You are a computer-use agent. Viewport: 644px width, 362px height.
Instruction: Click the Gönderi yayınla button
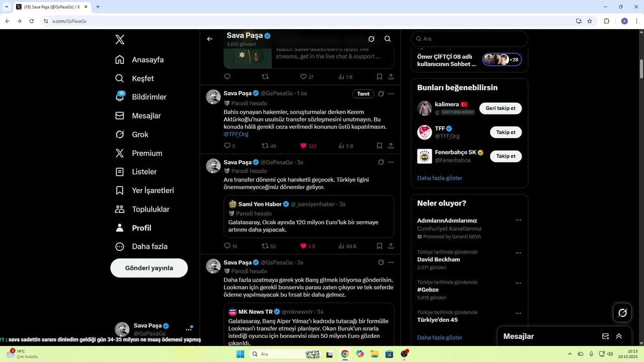coord(149,268)
